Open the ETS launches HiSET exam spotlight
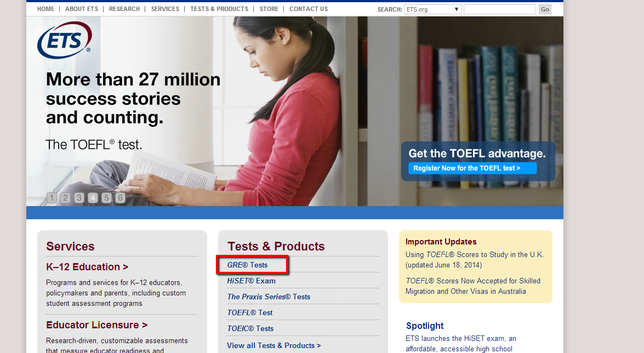The height and width of the screenshot is (353, 644). tap(461, 344)
